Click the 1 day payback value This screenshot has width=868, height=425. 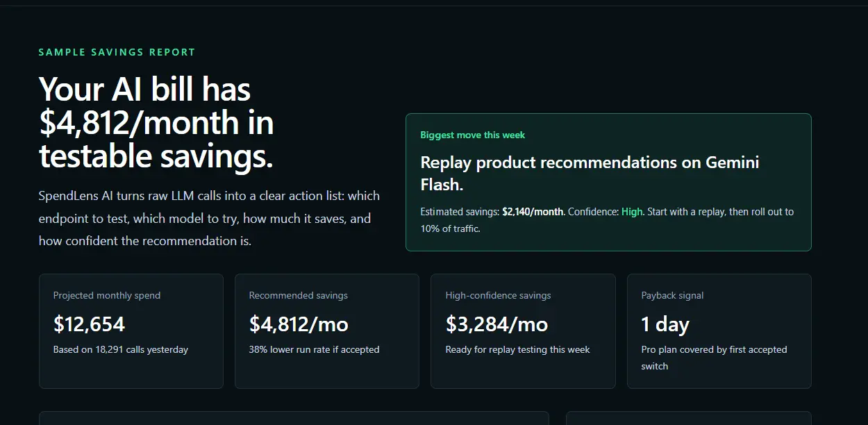pyautogui.click(x=665, y=324)
